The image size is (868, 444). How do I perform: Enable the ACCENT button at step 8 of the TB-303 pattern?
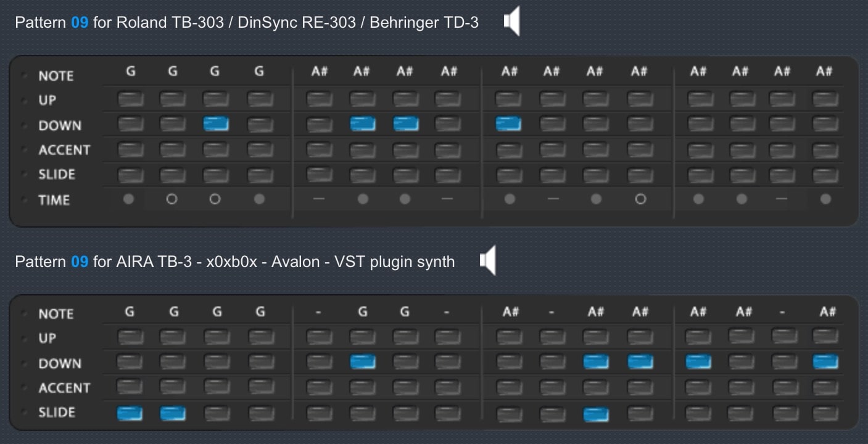[448, 150]
